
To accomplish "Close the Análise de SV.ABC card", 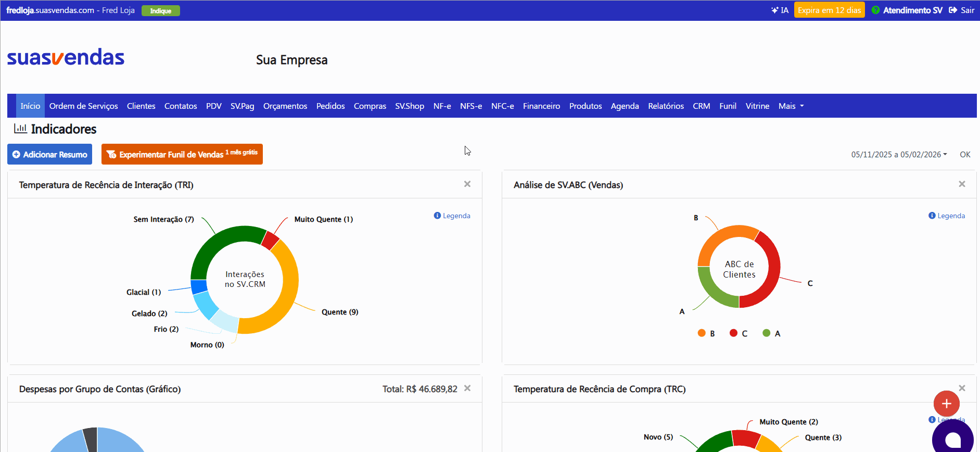I will pyautogui.click(x=962, y=184).
